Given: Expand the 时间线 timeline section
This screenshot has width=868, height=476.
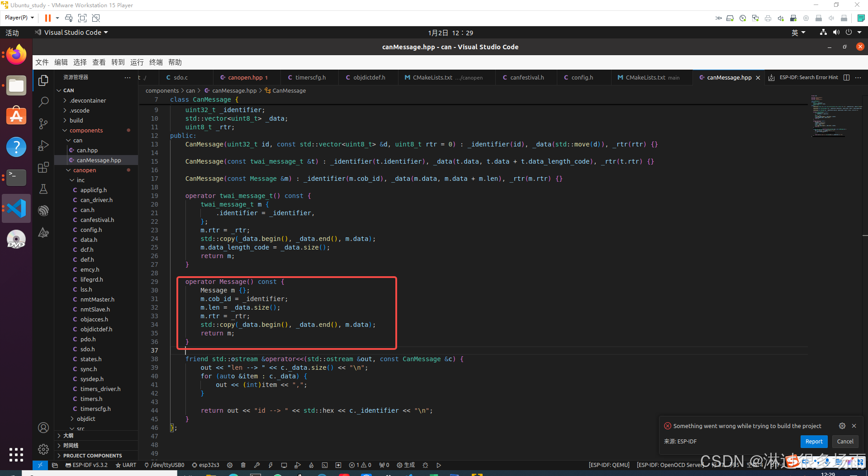Looking at the screenshot, I should point(96,446).
